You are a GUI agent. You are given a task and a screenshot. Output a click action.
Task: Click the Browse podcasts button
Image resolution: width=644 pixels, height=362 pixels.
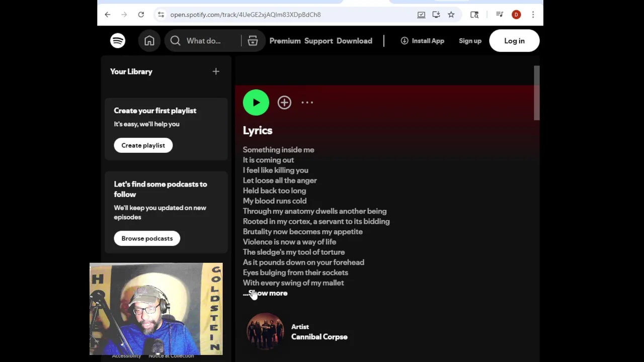tap(147, 238)
